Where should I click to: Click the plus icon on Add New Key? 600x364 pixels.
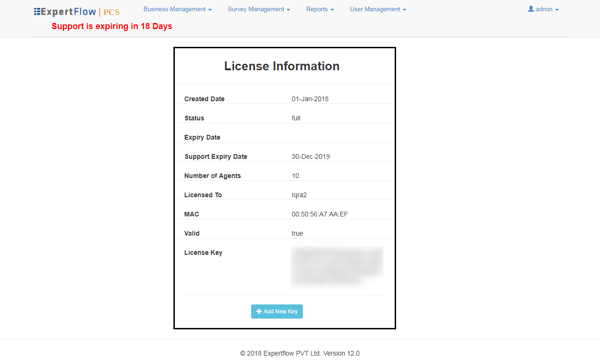point(259,311)
